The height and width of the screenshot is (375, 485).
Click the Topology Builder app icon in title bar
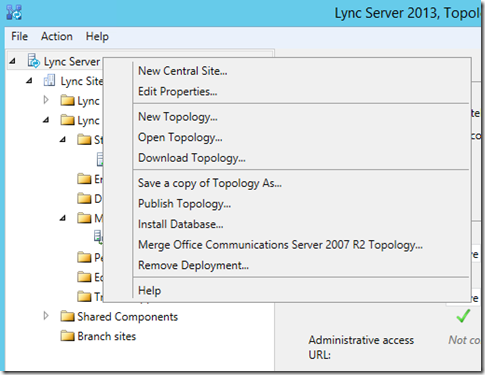(x=14, y=13)
